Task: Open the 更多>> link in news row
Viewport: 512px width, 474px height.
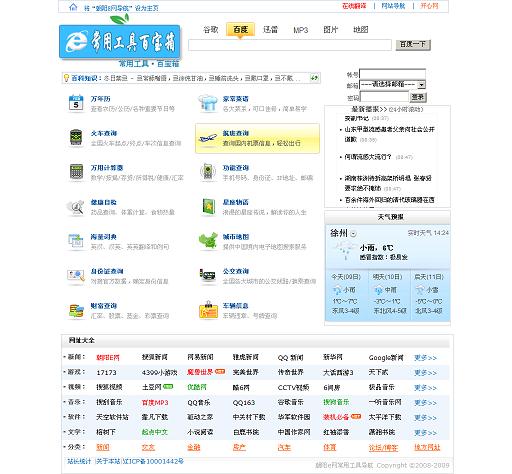Action: coord(425,358)
